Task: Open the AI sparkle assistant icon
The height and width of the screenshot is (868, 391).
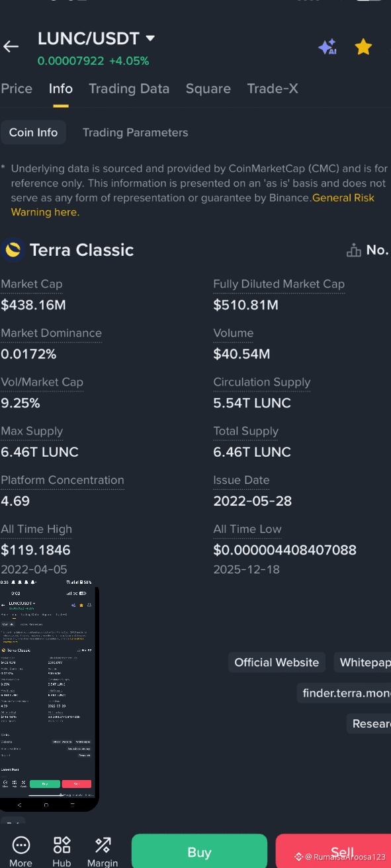Action: [327, 47]
